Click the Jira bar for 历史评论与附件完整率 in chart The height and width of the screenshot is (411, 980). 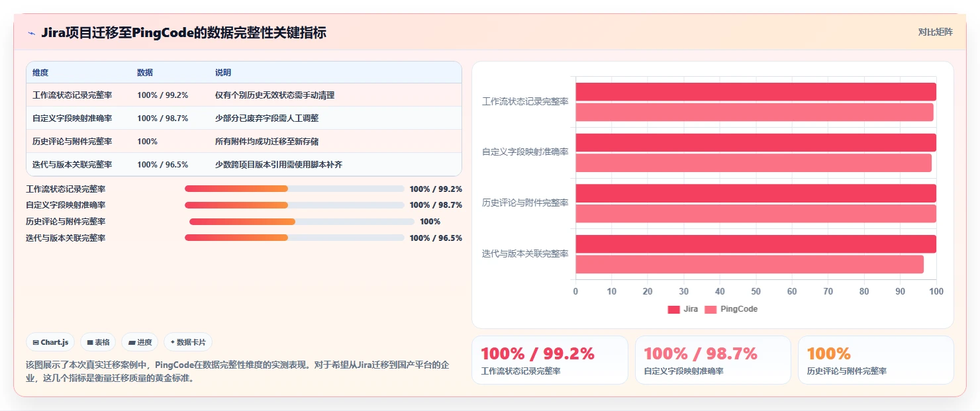point(756,193)
